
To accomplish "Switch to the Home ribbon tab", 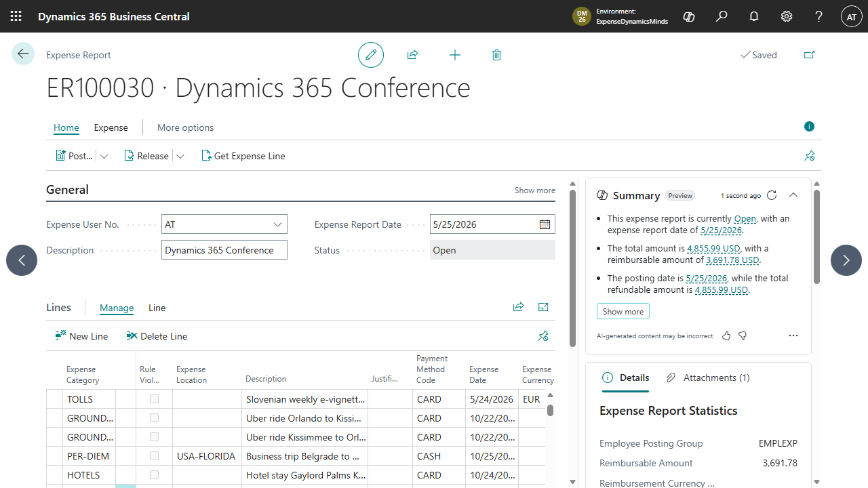I will [66, 127].
